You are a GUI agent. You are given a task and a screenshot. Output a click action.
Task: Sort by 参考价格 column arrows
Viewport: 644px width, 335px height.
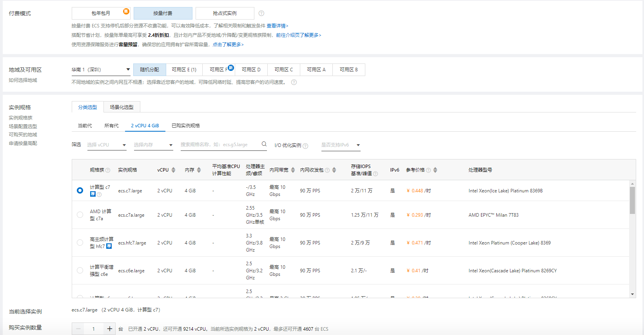435,170
